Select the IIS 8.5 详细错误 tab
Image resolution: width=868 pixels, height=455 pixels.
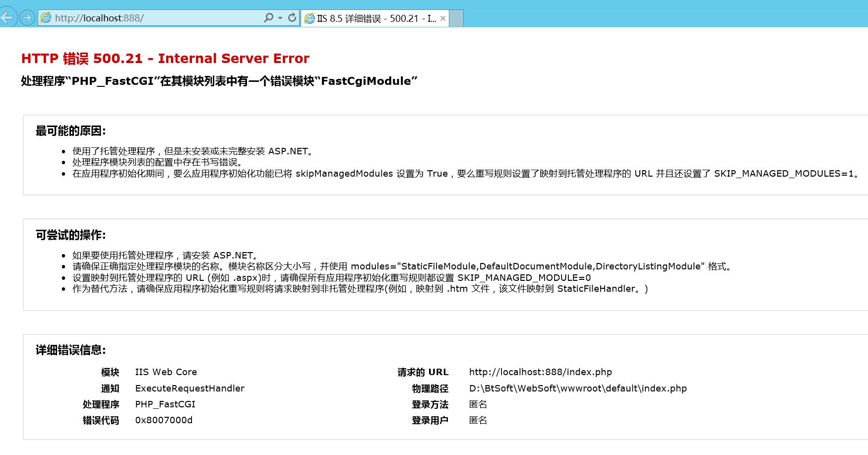(x=375, y=18)
